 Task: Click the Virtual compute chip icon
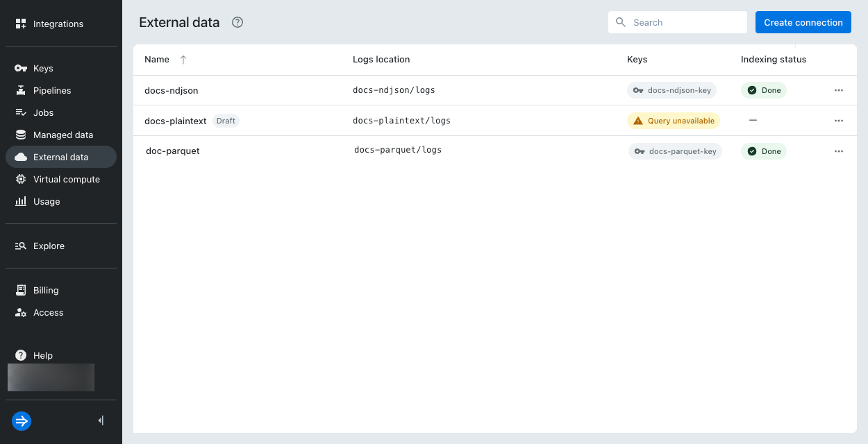tap(21, 179)
